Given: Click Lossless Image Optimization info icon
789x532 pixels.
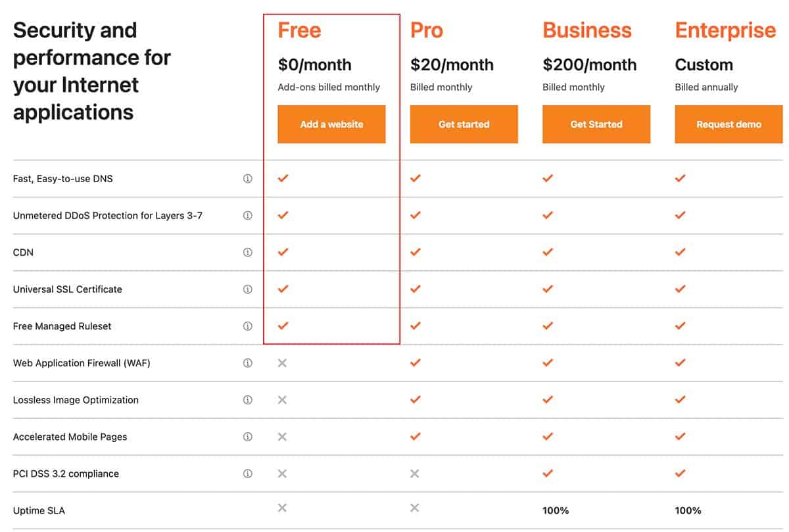Looking at the screenshot, I should [x=248, y=400].
